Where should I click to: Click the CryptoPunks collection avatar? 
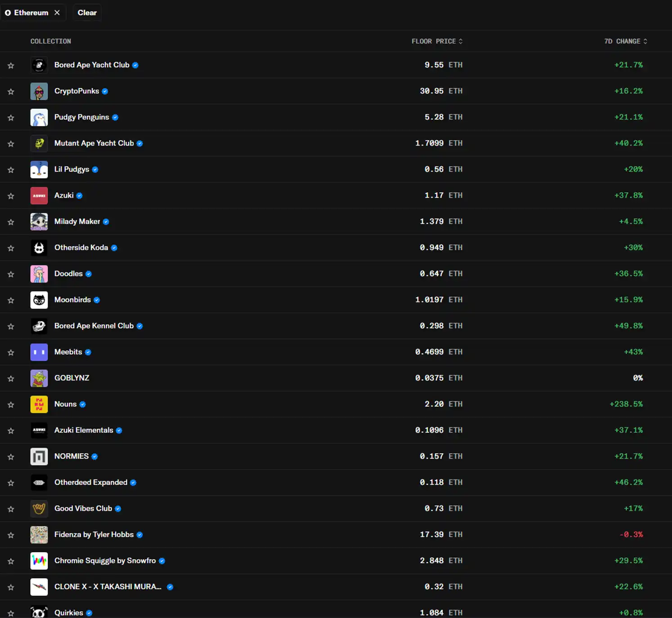pos(39,91)
